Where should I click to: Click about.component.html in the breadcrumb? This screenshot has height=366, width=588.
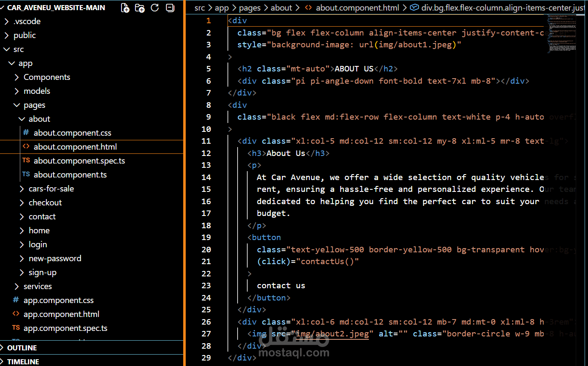click(x=358, y=8)
